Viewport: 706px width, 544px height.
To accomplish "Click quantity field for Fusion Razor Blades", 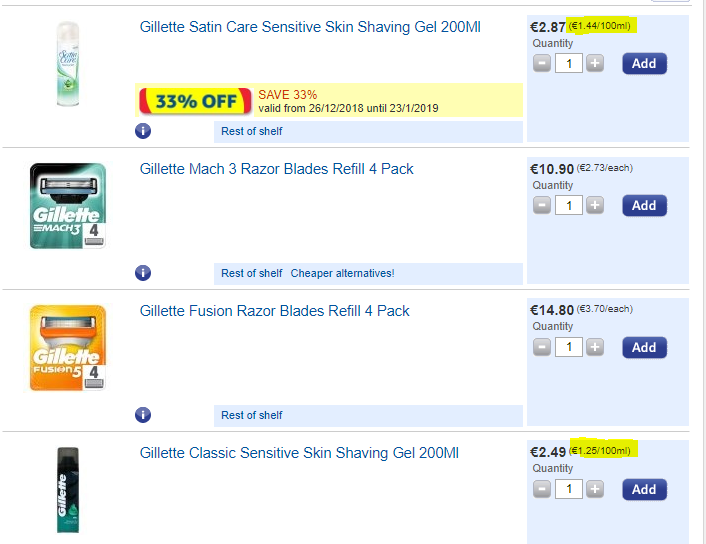I will click(568, 348).
